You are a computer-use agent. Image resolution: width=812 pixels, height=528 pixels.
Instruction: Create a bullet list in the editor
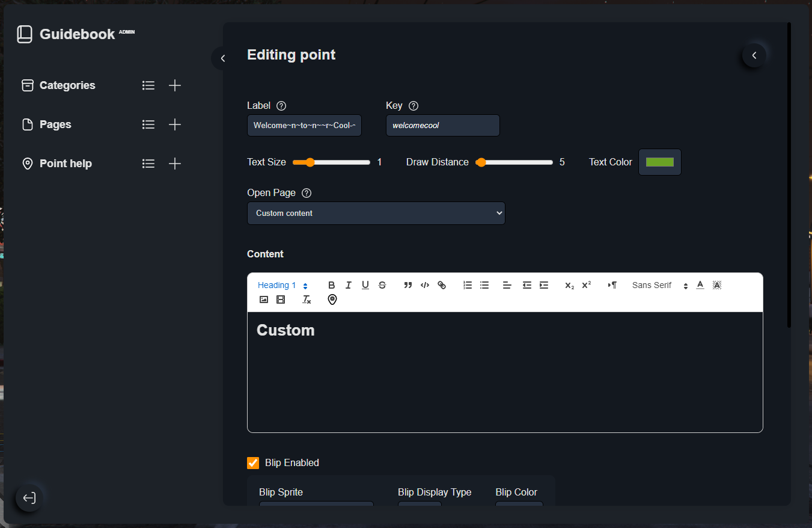click(x=484, y=285)
